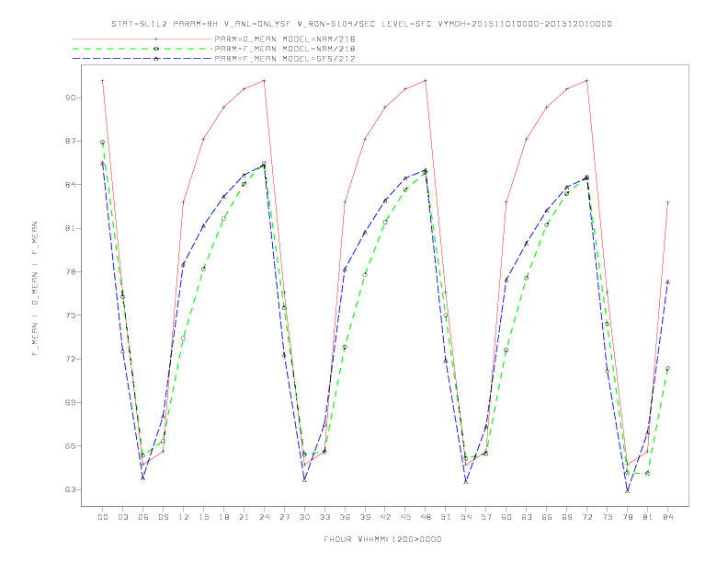Click the y-axis title F_MEAN | O_MEAN | F_MEAN

coord(35,289)
